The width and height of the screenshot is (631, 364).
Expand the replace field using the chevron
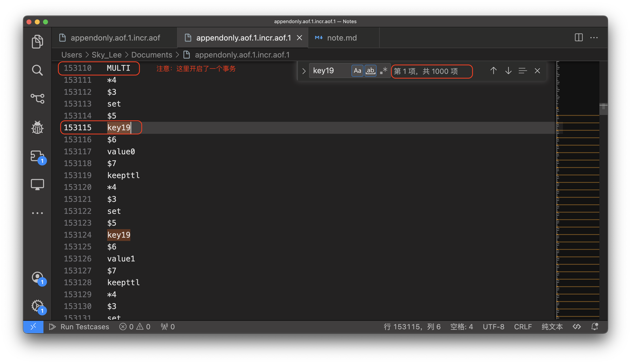(304, 71)
